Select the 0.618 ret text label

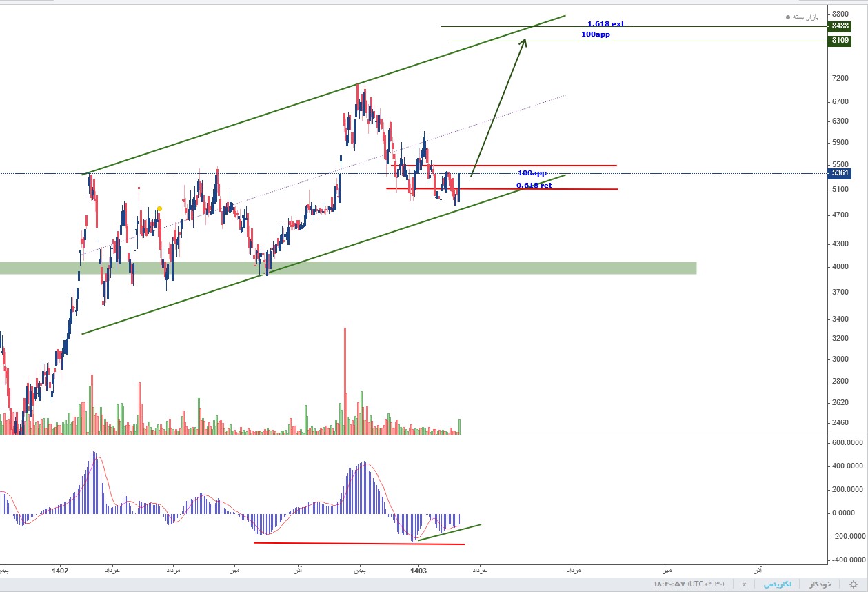(534, 185)
